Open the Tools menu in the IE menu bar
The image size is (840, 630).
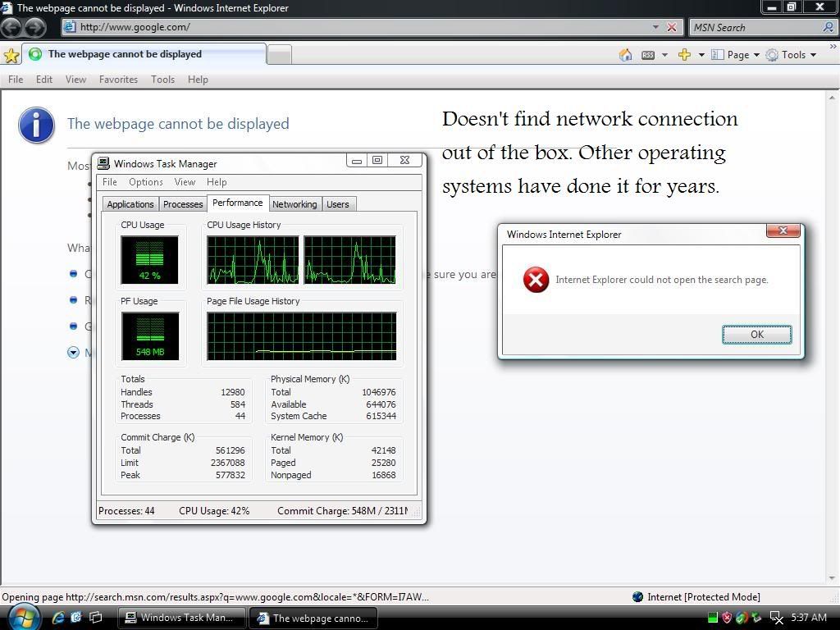(163, 80)
